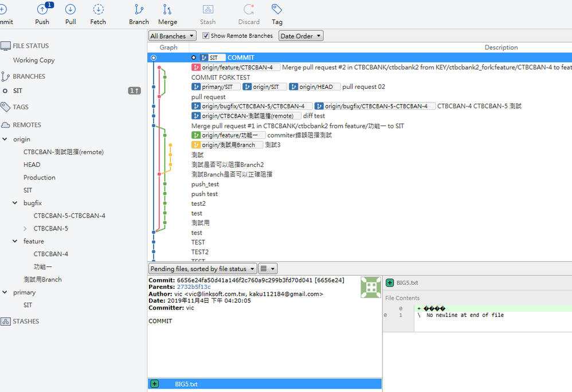Click the Stash toolbar icon

(x=207, y=10)
